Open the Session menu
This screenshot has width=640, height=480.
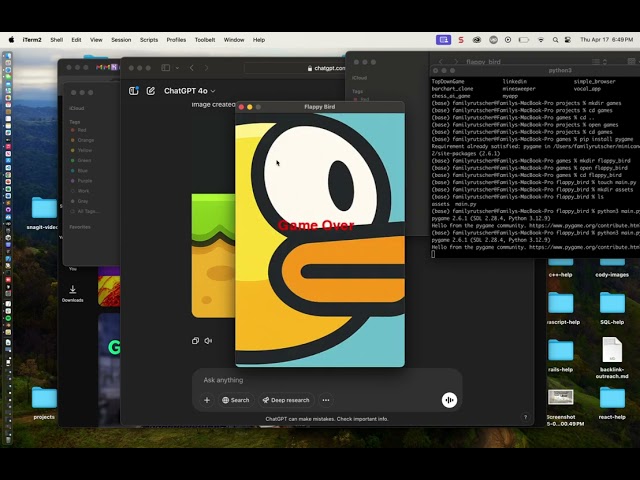(x=121, y=40)
